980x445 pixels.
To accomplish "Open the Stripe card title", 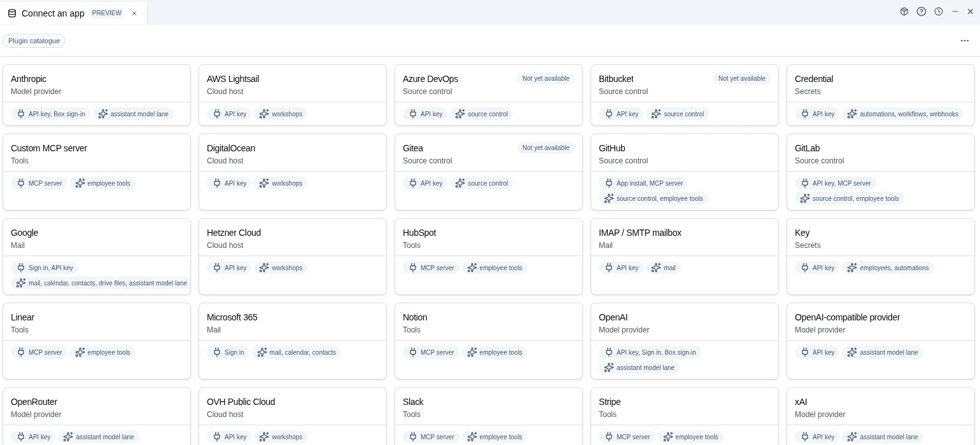I will (610, 402).
